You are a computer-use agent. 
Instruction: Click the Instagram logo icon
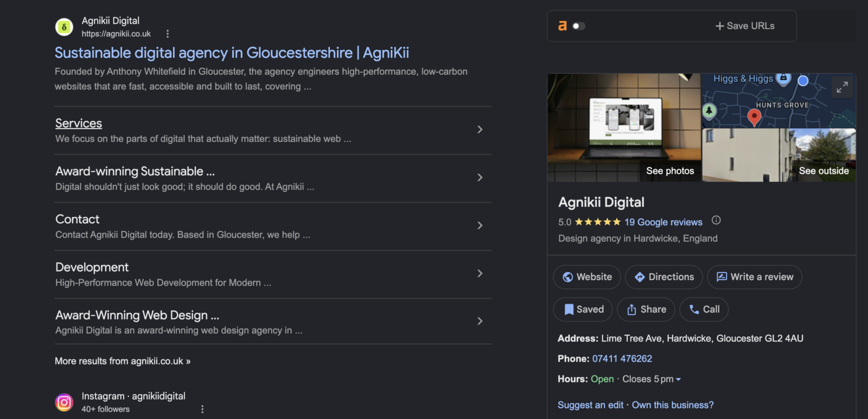click(64, 402)
